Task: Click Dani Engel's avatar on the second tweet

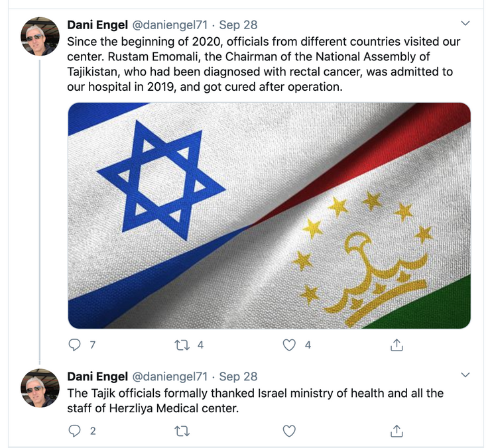Action: click(41, 388)
